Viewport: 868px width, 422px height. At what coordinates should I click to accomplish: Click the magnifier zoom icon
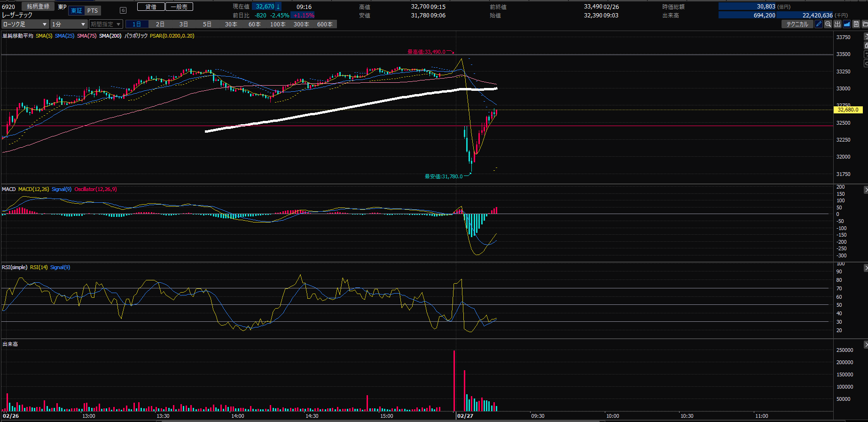tap(828, 24)
